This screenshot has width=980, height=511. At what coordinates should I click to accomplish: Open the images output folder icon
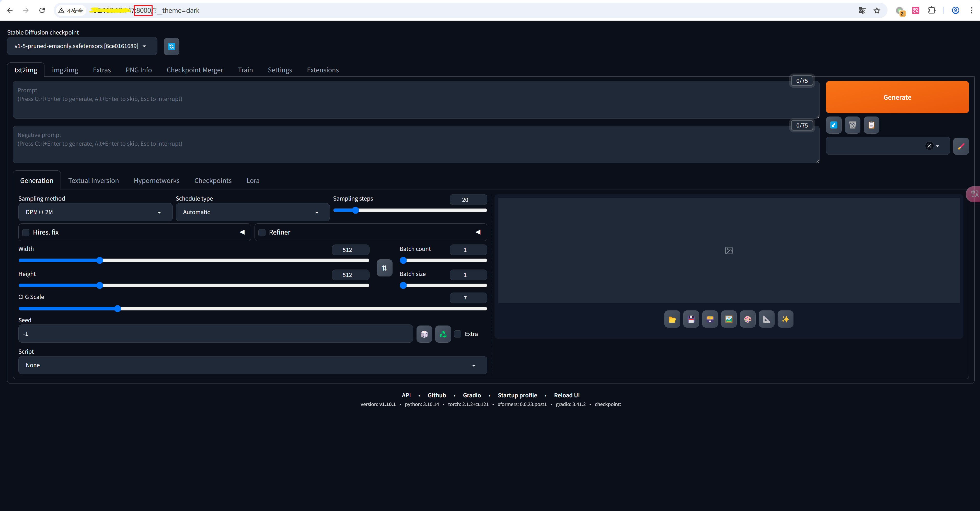[672, 319]
